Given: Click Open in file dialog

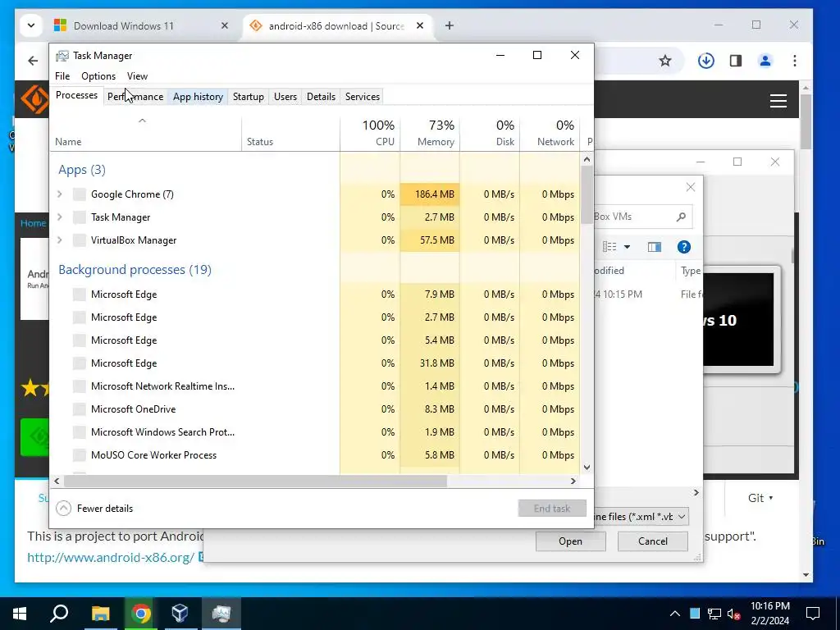Looking at the screenshot, I should (x=571, y=541).
